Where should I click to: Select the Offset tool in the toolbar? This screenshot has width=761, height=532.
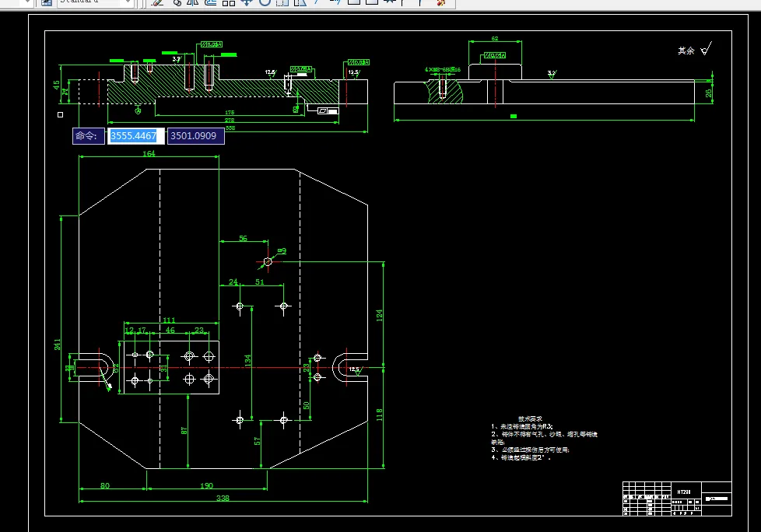211,2
